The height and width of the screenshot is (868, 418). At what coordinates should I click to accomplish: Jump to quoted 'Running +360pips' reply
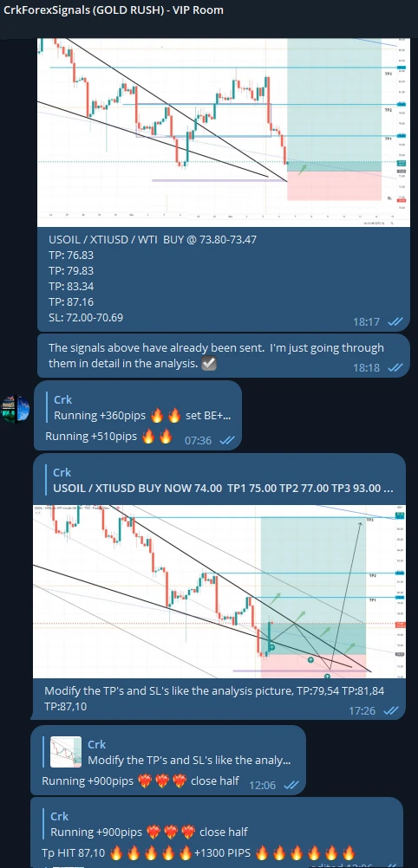(x=138, y=407)
